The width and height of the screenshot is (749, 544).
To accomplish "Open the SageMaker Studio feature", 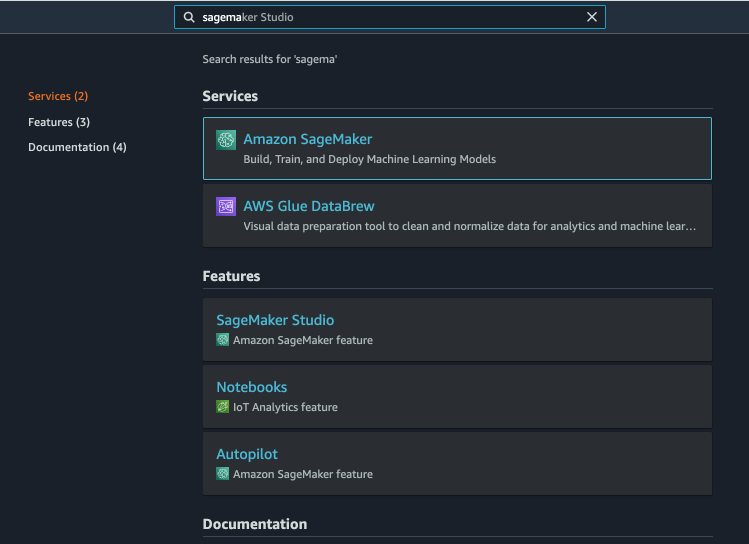I will (x=275, y=320).
